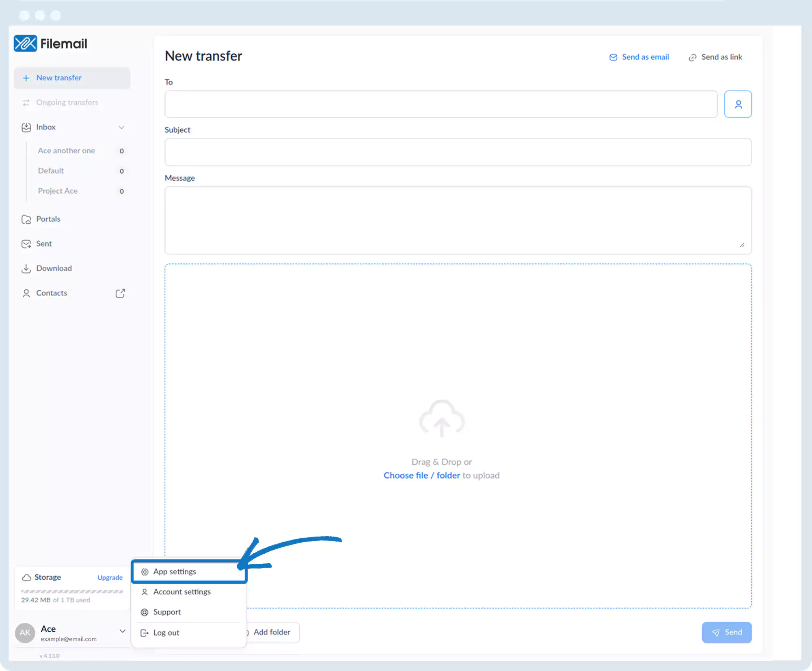
Task: Open Contacts external link icon
Action: click(120, 293)
